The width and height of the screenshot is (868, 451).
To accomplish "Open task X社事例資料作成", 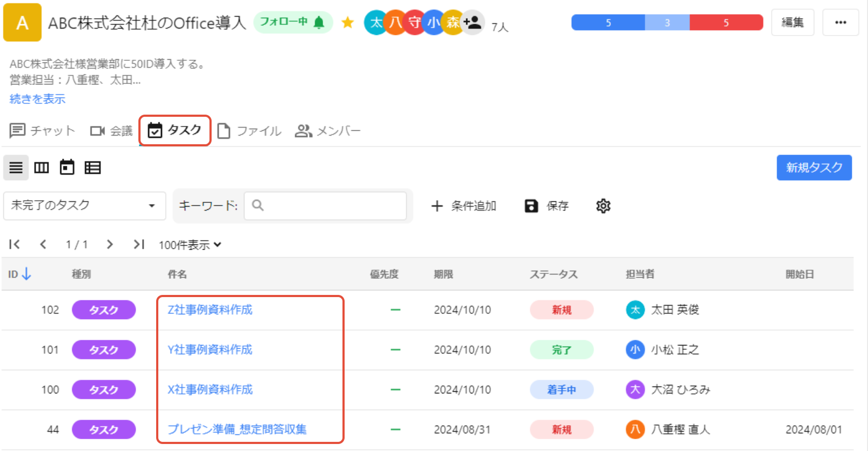I will 210,390.
